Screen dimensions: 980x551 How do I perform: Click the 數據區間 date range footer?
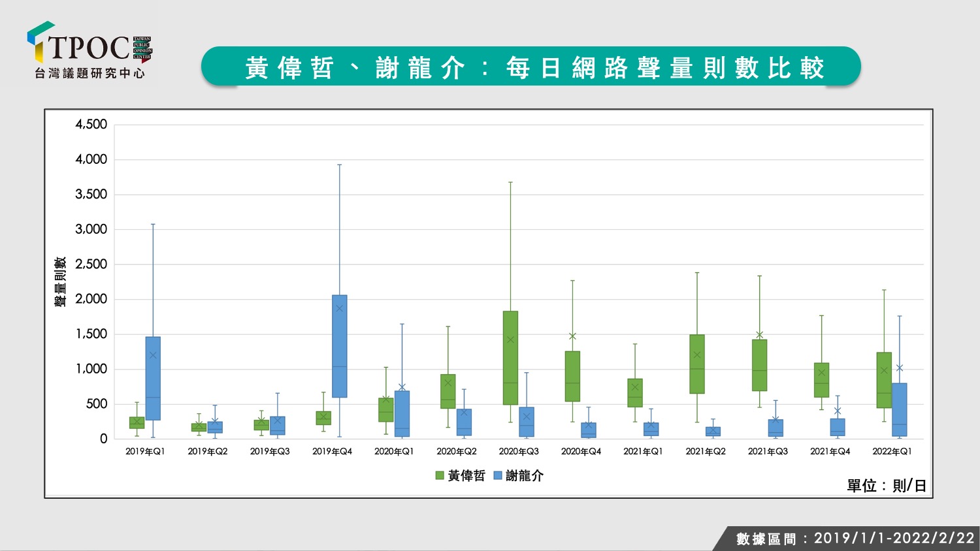pos(855,539)
